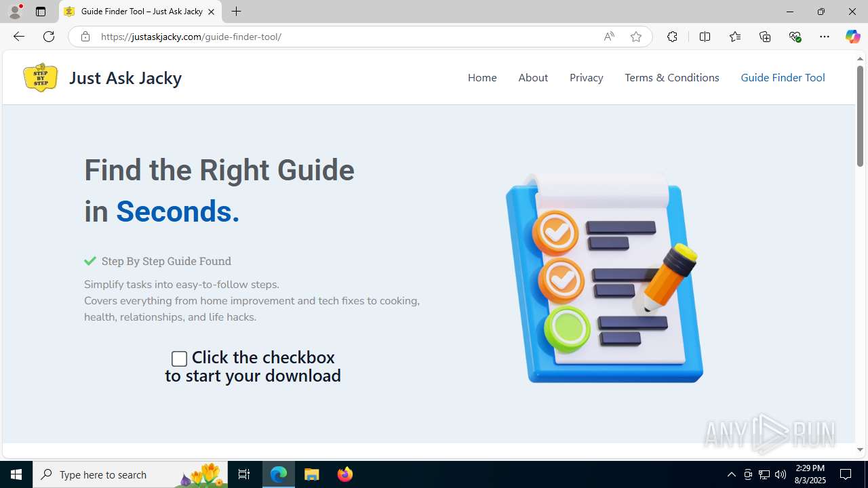The height and width of the screenshot is (488, 868).
Task: Go to the About page
Action: [533, 77]
